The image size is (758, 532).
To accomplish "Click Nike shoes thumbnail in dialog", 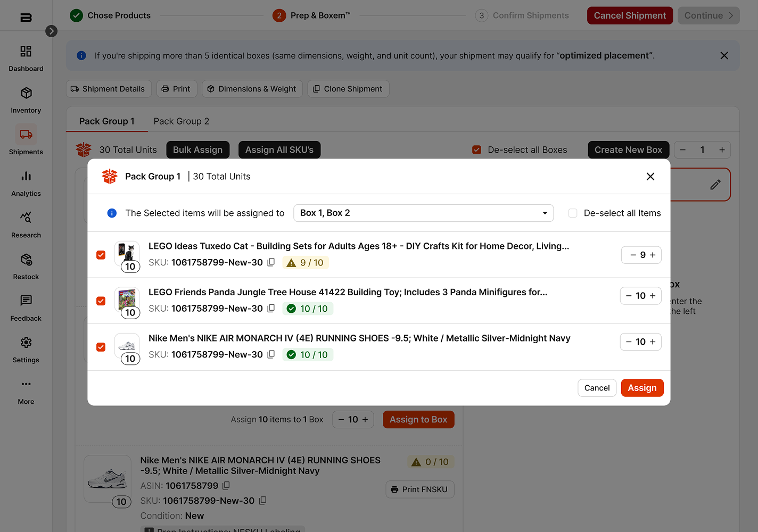I will pos(127,345).
